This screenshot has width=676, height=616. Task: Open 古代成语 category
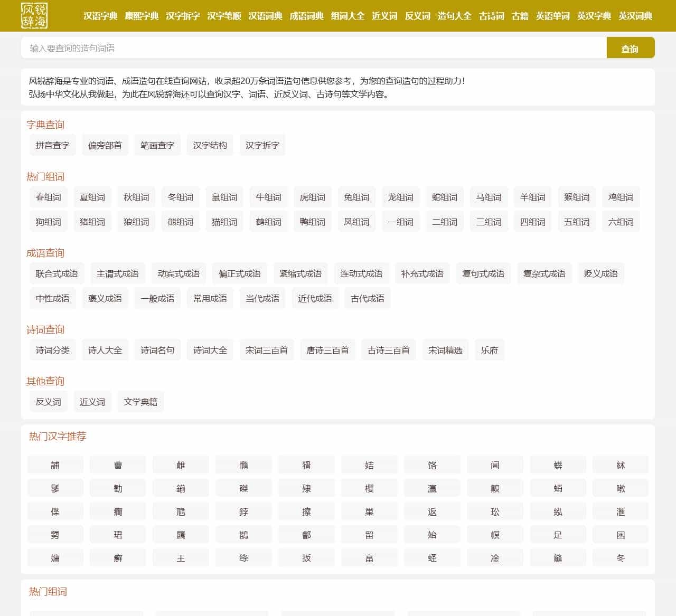(367, 298)
